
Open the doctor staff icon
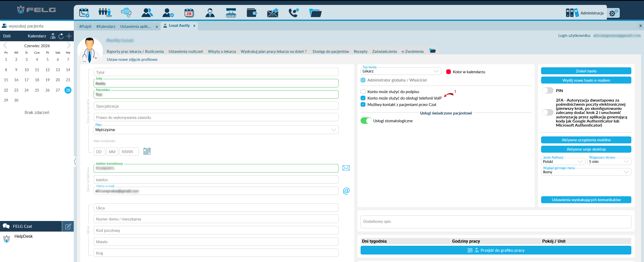pyautogui.click(x=210, y=13)
